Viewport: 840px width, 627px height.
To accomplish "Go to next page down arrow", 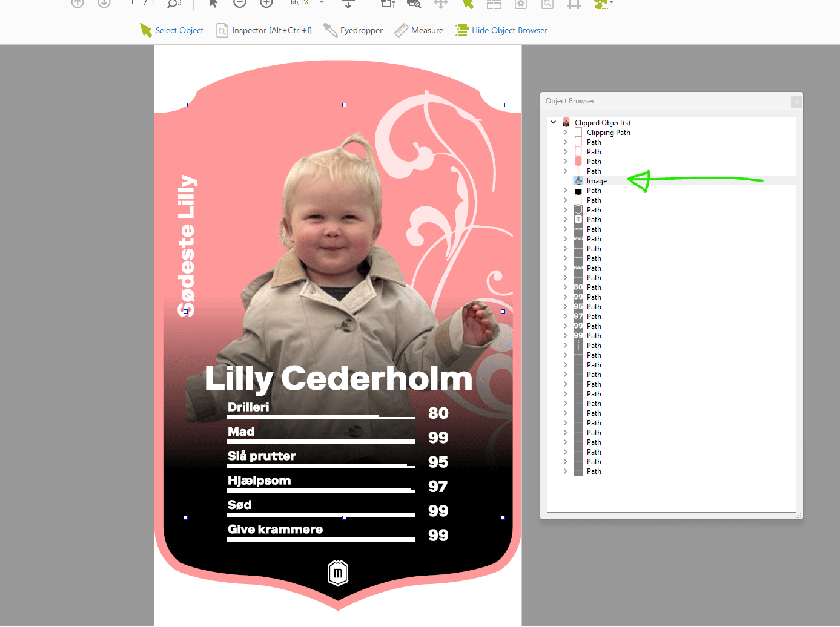I will pos(104,3).
